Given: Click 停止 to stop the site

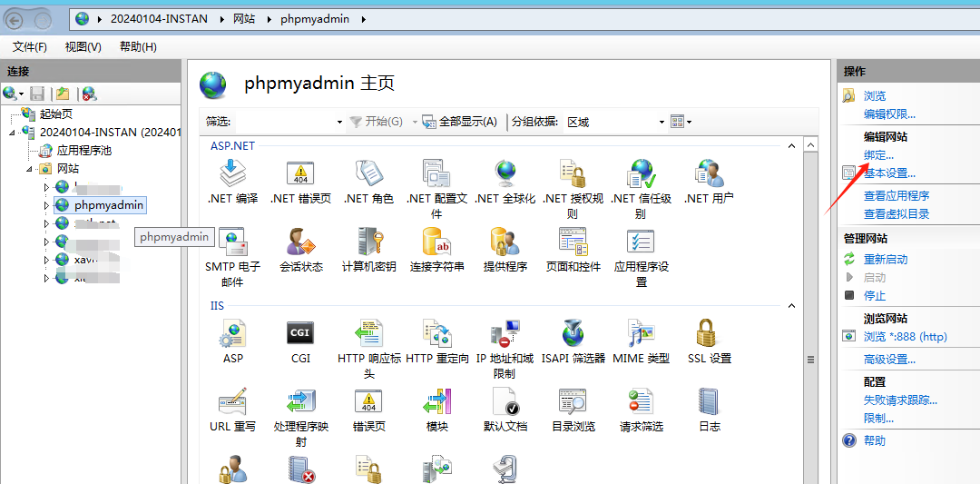Looking at the screenshot, I should (875, 296).
